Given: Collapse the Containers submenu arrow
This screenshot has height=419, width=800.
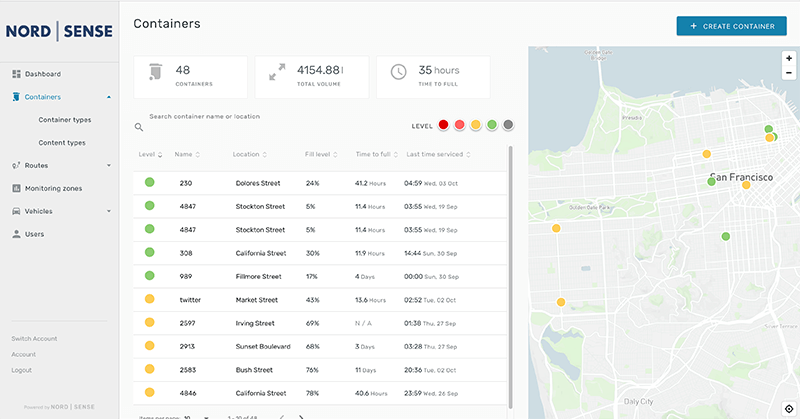Looking at the screenshot, I should [109, 97].
